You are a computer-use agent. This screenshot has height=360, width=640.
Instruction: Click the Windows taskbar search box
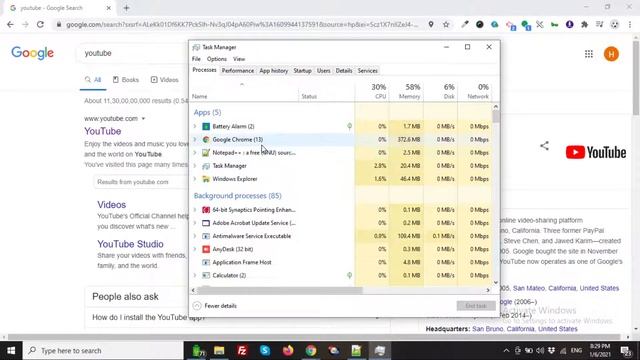click(104, 351)
